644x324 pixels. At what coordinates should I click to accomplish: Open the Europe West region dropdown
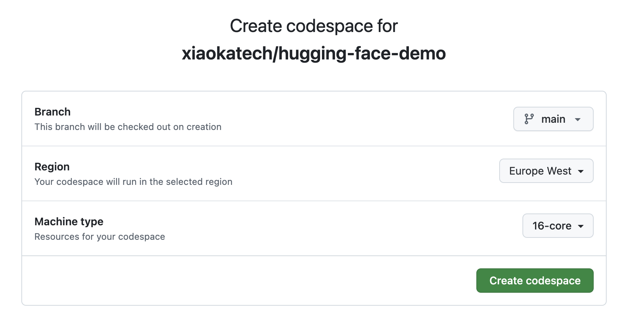pos(546,171)
